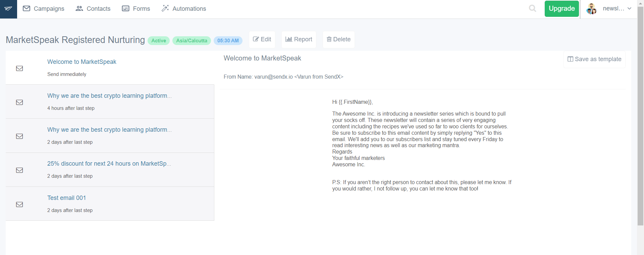Click the Hi {{.FirstName}} greeting
Screen dimensions: 644x255
pos(353,102)
